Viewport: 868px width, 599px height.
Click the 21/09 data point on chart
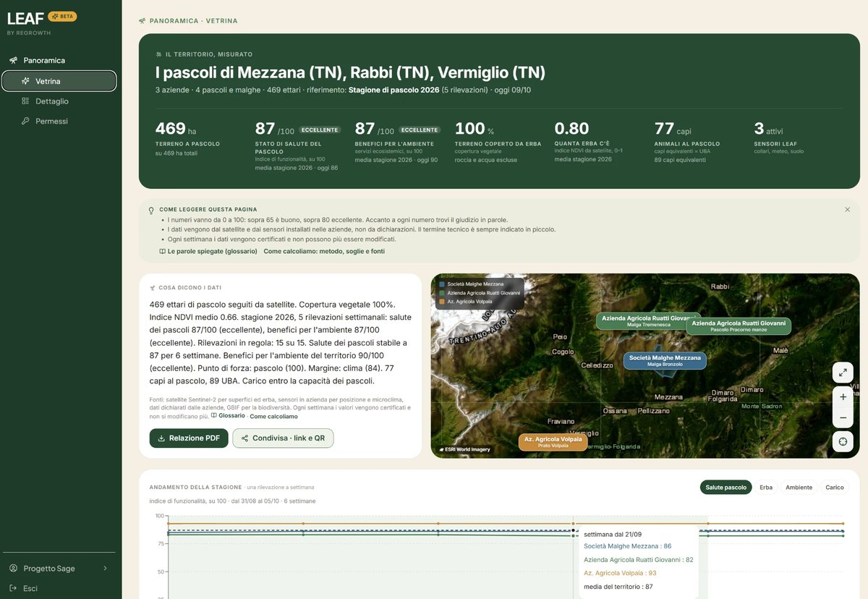[x=573, y=530]
